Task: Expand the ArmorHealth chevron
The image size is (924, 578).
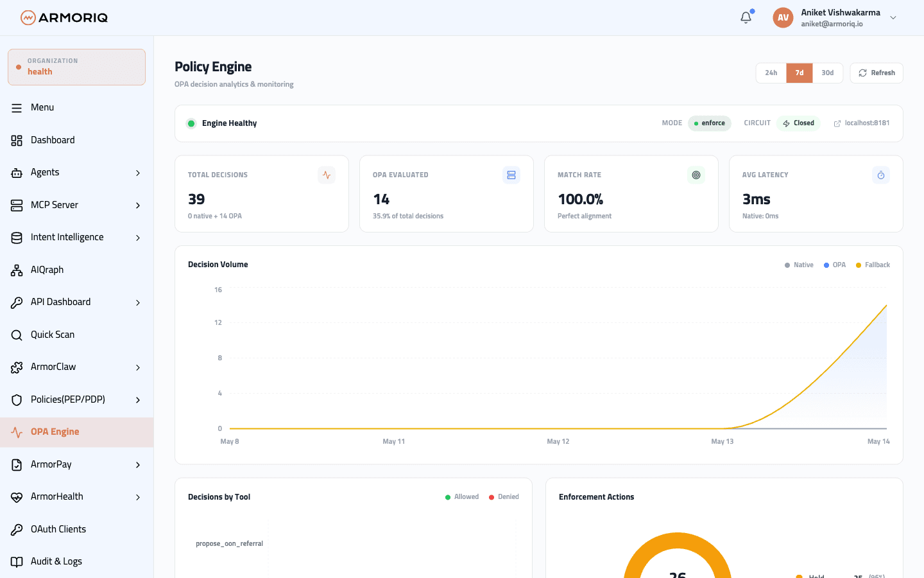Action: (x=138, y=497)
